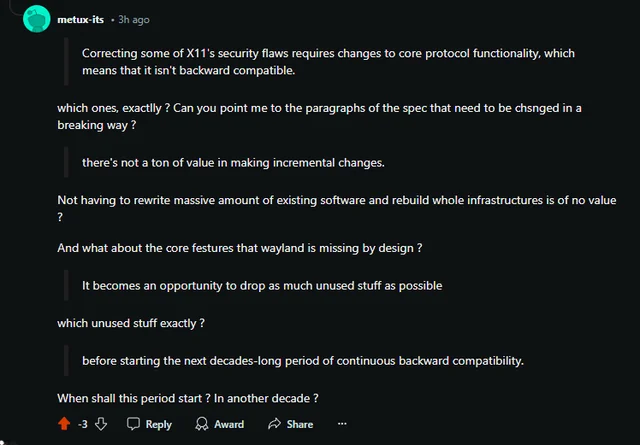Click the -3 vote score
The image size is (640, 445).
[x=83, y=424]
